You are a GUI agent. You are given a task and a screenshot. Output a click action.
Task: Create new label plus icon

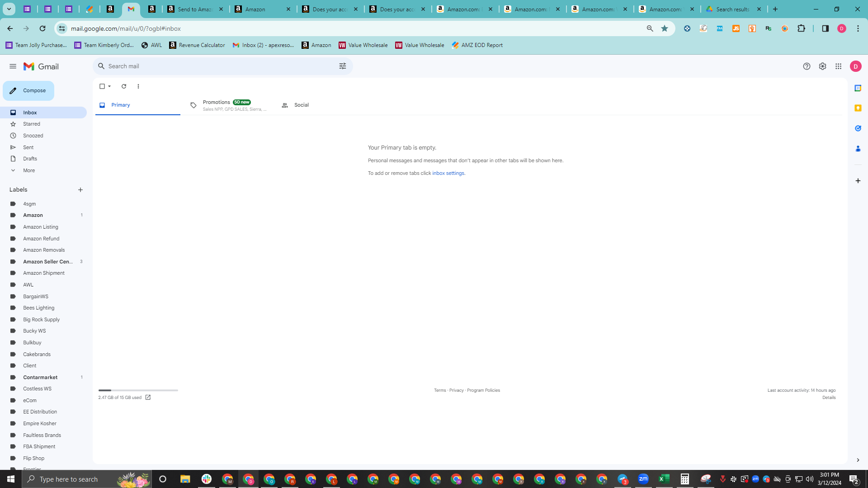[80, 190]
